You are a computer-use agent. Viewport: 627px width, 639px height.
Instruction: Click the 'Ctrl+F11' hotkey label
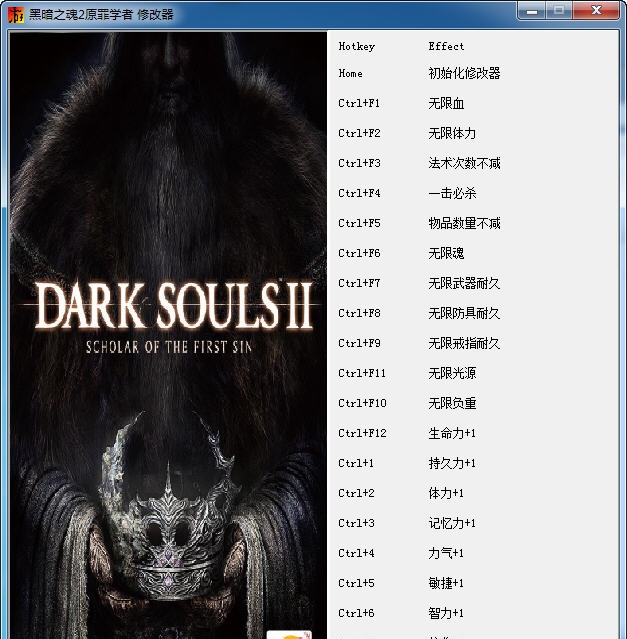[x=362, y=373]
